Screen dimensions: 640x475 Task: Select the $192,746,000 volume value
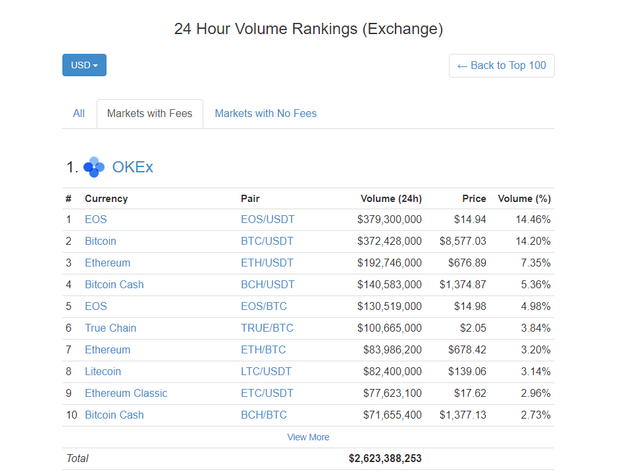(x=389, y=263)
